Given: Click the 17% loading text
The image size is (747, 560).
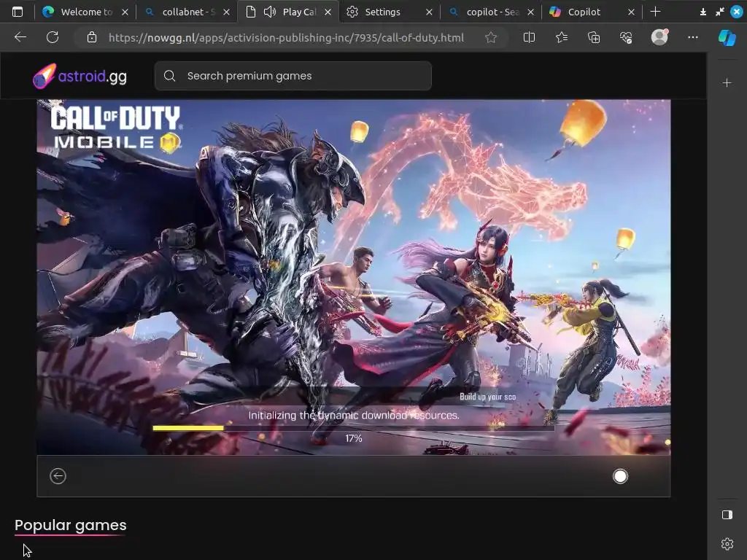Looking at the screenshot, I should pos(354,438).
